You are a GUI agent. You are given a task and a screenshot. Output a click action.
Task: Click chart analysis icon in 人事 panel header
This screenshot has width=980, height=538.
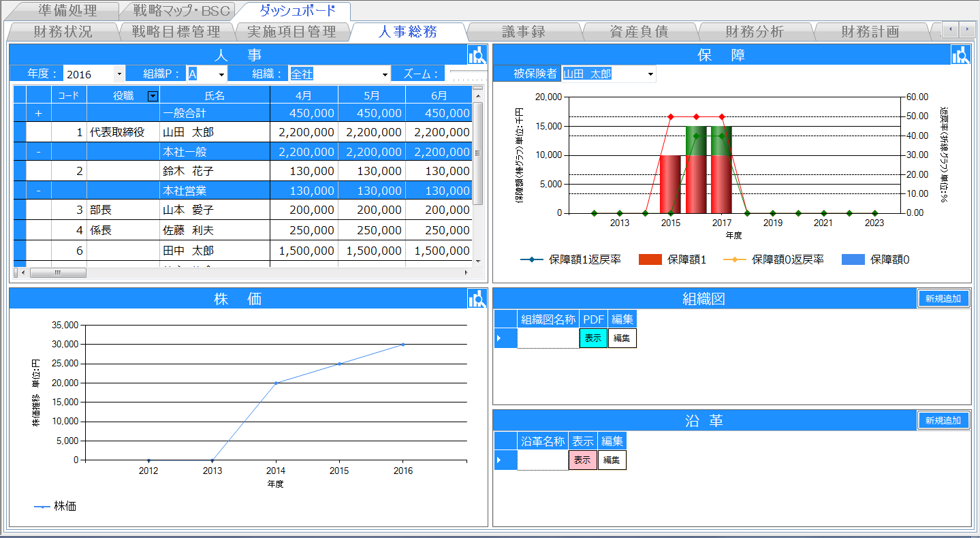(477, 55)
